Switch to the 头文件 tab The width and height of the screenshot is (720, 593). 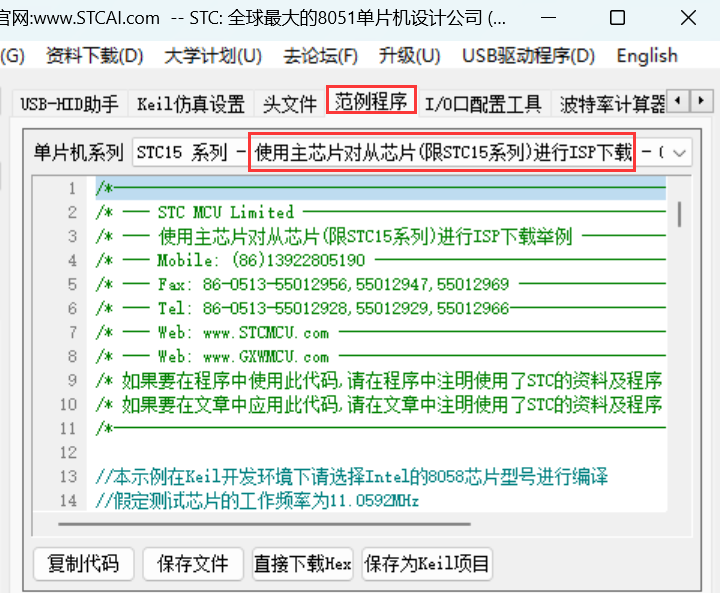(x=290, y=104)
